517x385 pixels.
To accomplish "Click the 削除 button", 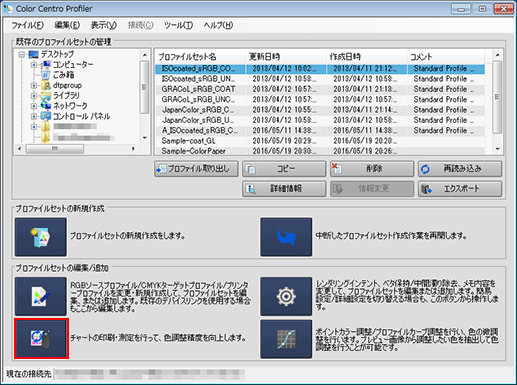I will tap(372, 169).
